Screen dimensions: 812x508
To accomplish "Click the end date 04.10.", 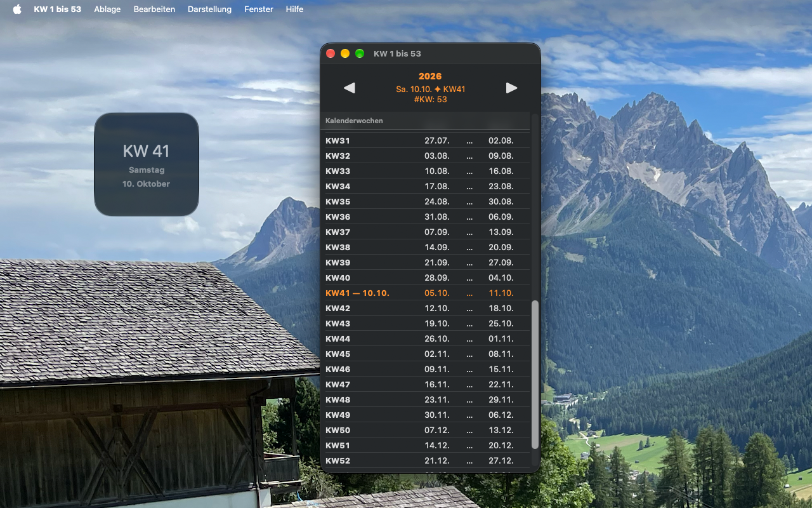I will pos(501,277).
